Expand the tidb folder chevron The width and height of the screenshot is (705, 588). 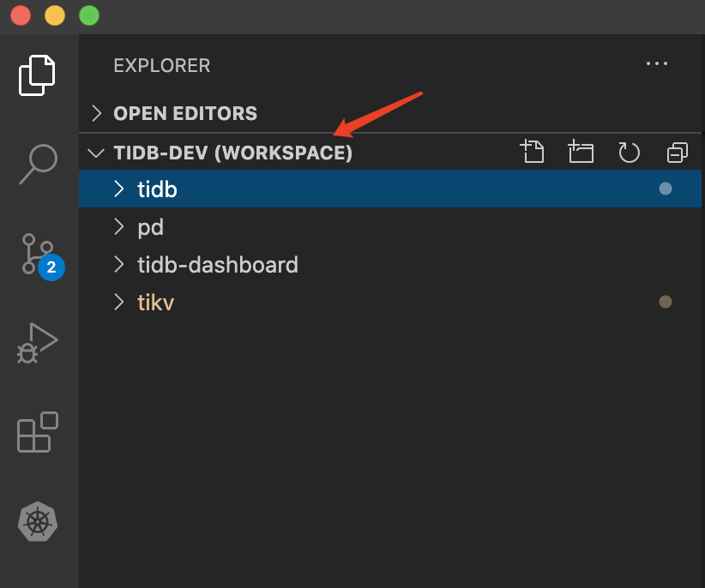[x=119, y=189]
